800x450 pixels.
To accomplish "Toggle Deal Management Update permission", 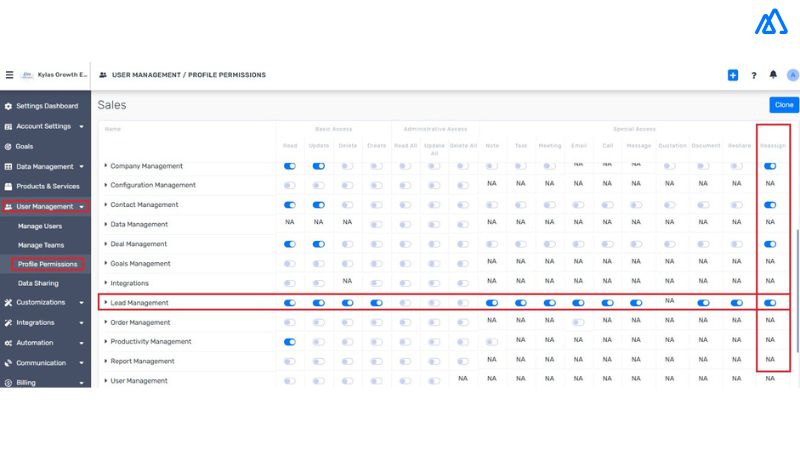I will [x=319, y=244].
